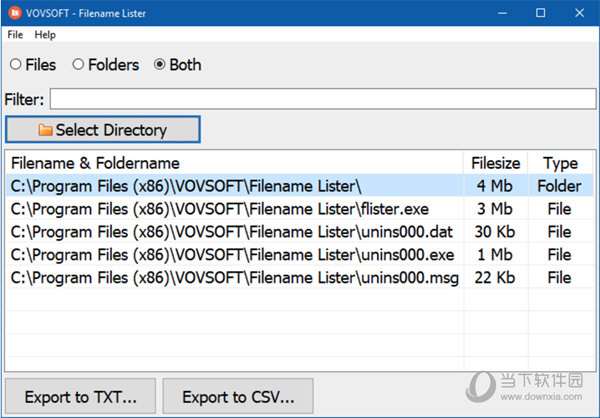
Task: Select the Both radio button
Action: [x=178, y=64]
